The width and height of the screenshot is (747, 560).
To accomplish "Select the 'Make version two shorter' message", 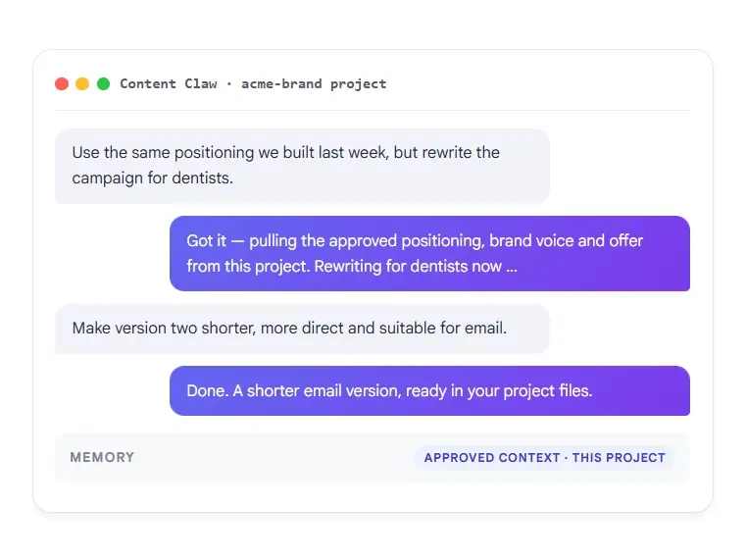I will [302, 329].
